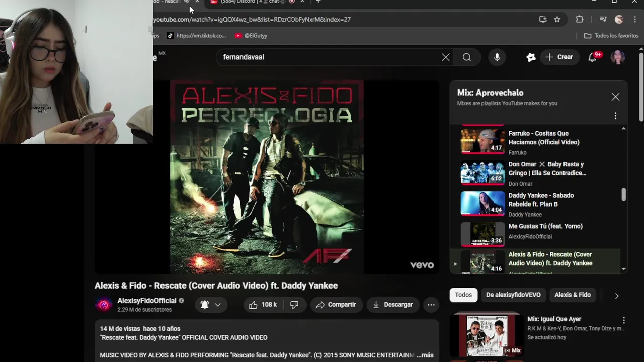Click the Farruko channel name in playlist
The height and width of the screenshot is (362, 644).
pyautogui.click(x=517, y=153)
